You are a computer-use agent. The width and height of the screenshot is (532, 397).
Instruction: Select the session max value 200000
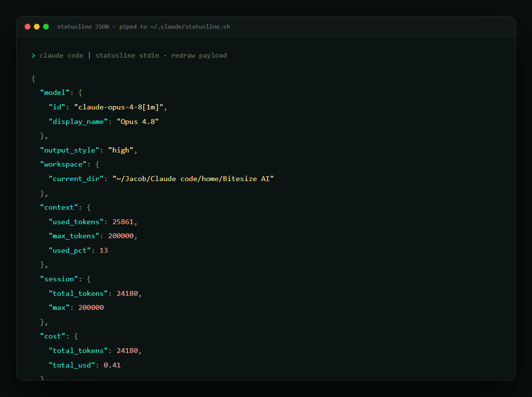91,308
